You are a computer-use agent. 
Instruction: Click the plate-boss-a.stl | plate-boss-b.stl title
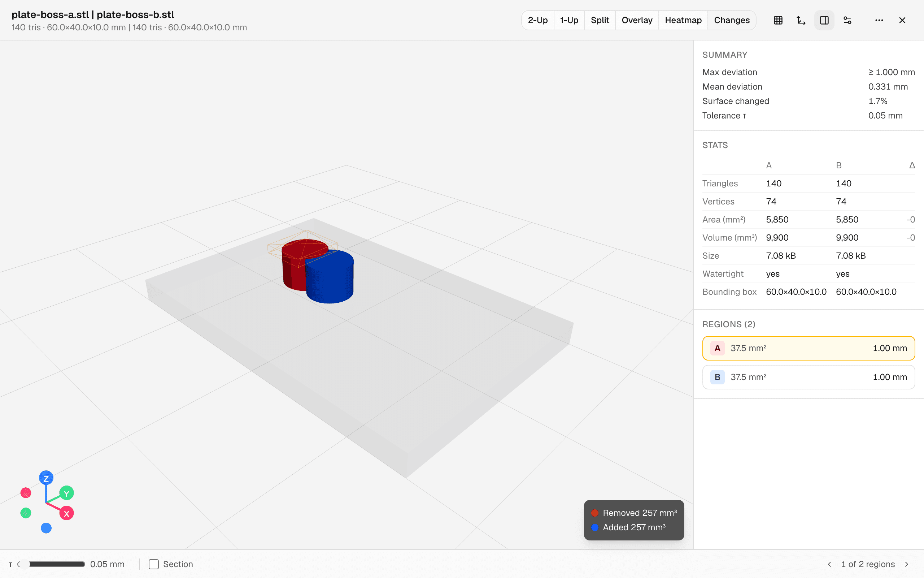[x=93, y=14]
